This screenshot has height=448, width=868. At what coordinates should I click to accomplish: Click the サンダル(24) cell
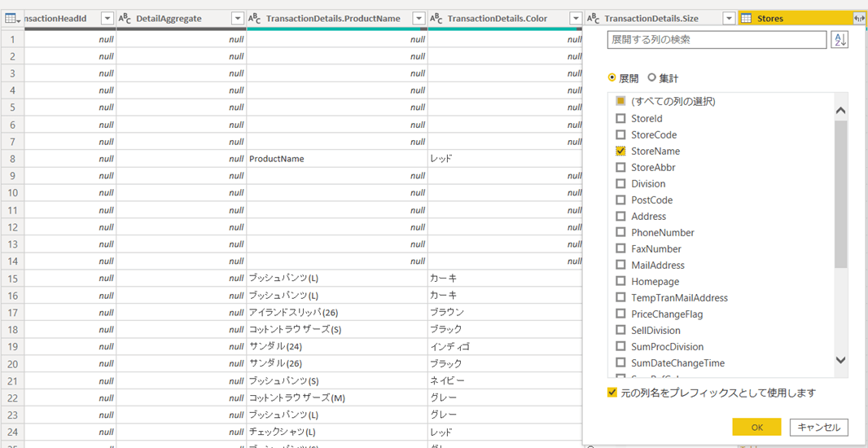[x=337, y=347]
